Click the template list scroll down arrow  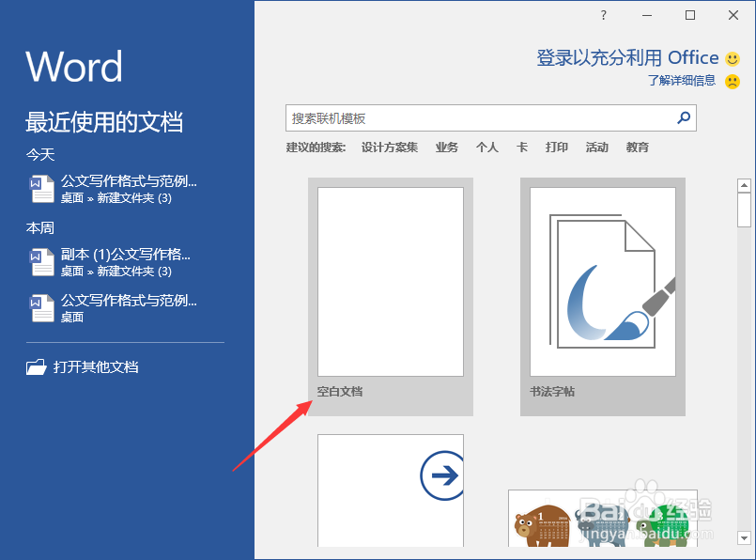744,537
